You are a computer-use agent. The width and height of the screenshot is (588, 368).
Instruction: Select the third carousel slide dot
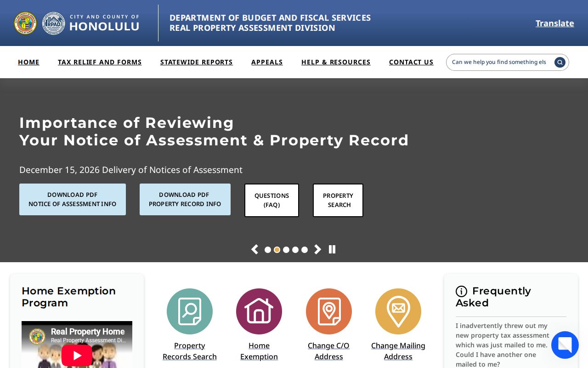point(286,250)
